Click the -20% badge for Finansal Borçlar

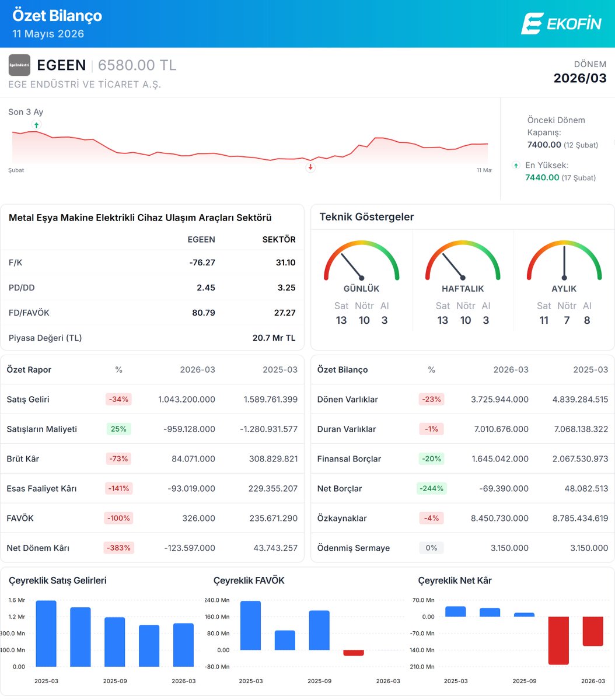tap(431, 459)
